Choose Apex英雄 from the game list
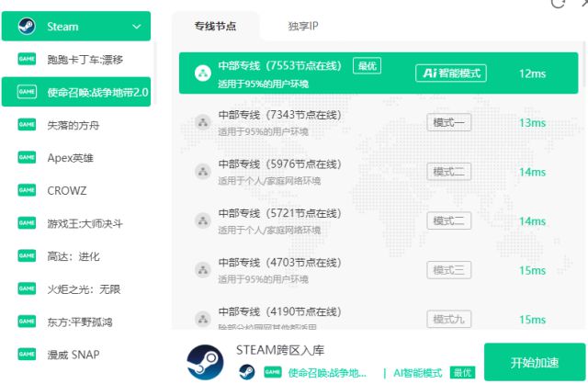This screenshot has width=588, height=384. click(x=76, y=157)
